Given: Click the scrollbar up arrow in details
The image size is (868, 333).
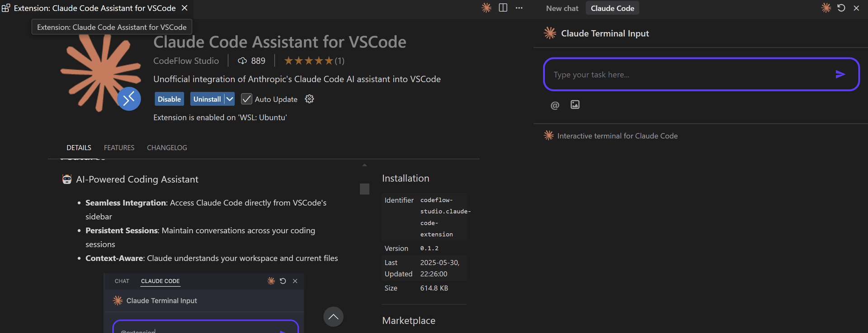Looking at the screenshot, I should pyautogui.click(x=364, y=165).
